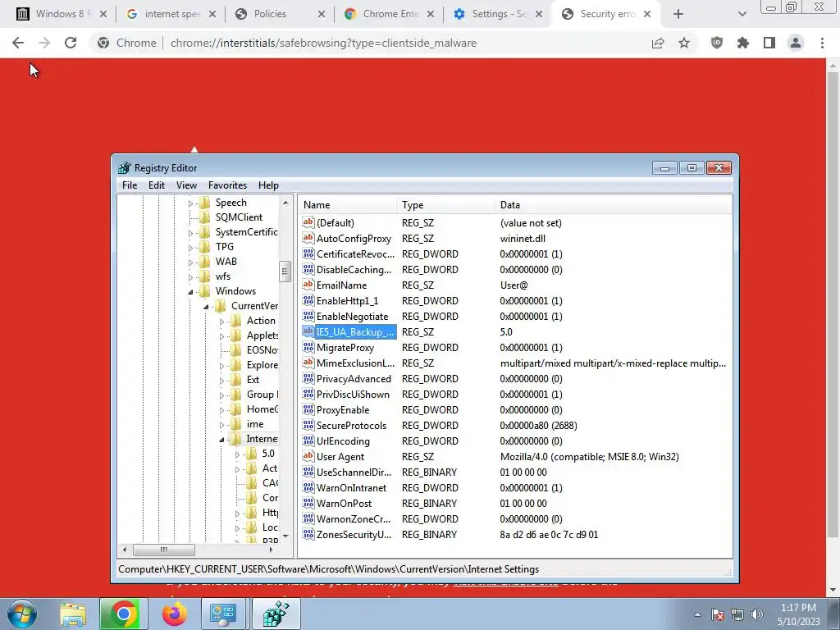840x630 pixels.
Task: Collapse the CurrentVersion key
Action: tap(206, 307)
